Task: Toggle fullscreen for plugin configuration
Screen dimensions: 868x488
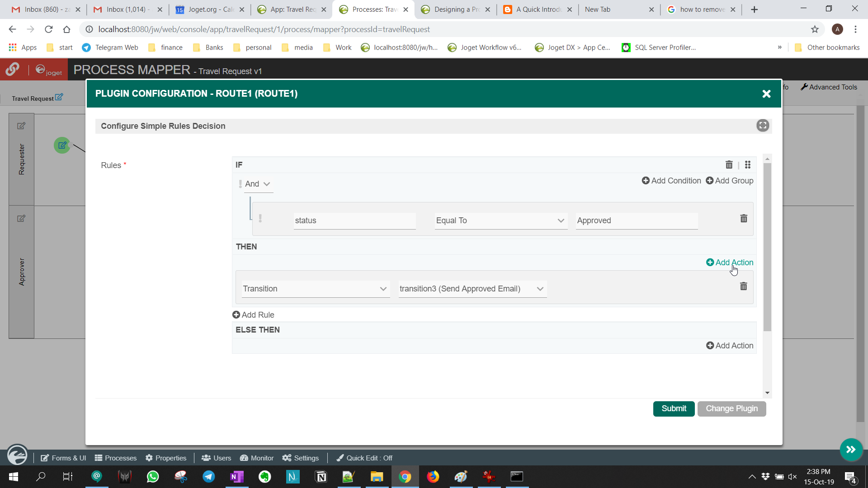Action: pyautogui.click(x=763, y=126)
